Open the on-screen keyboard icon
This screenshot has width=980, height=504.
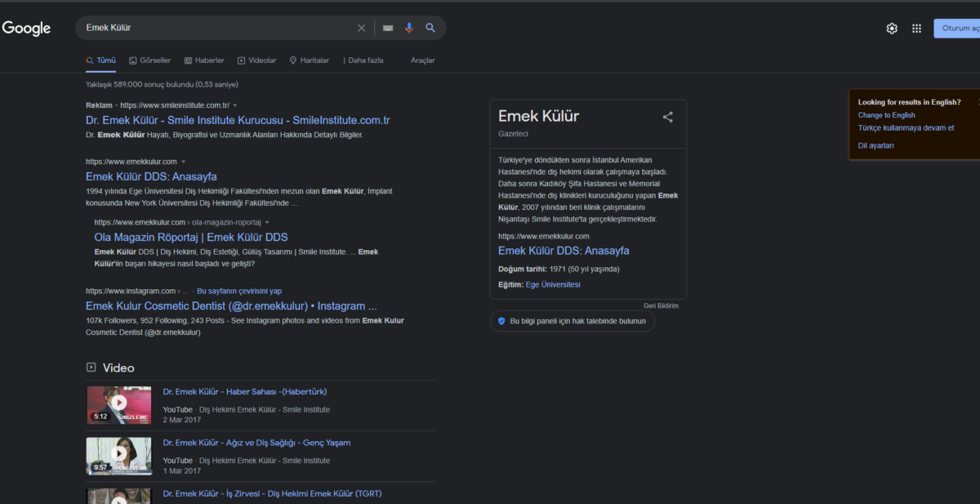click(388, 28)
